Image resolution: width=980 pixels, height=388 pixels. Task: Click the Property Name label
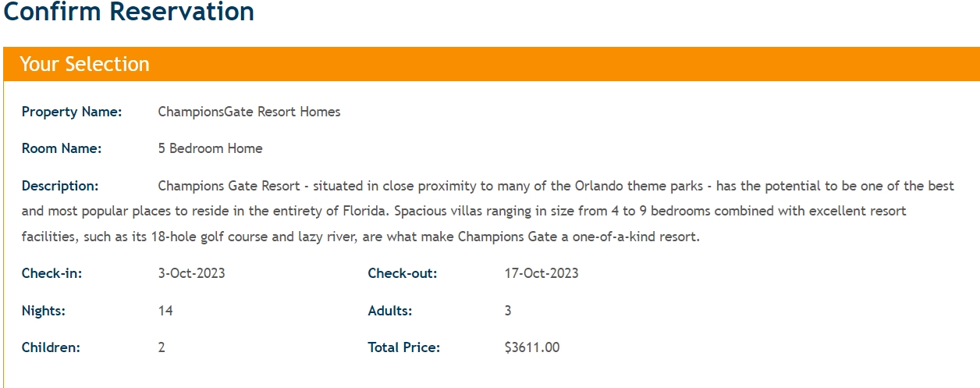[x=72, y=112]
